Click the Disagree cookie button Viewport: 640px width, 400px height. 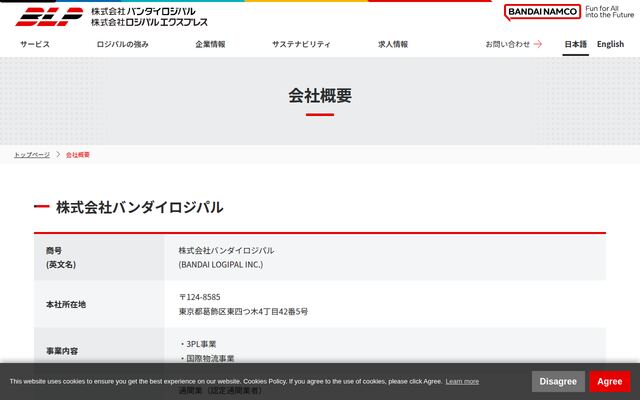coord(558,381)
